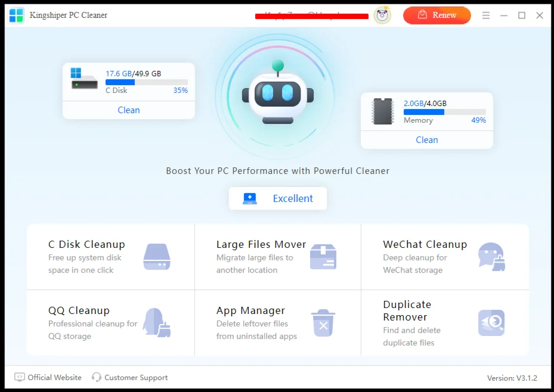Click the 17.6 GB/49.9 GB disk value

133,73
